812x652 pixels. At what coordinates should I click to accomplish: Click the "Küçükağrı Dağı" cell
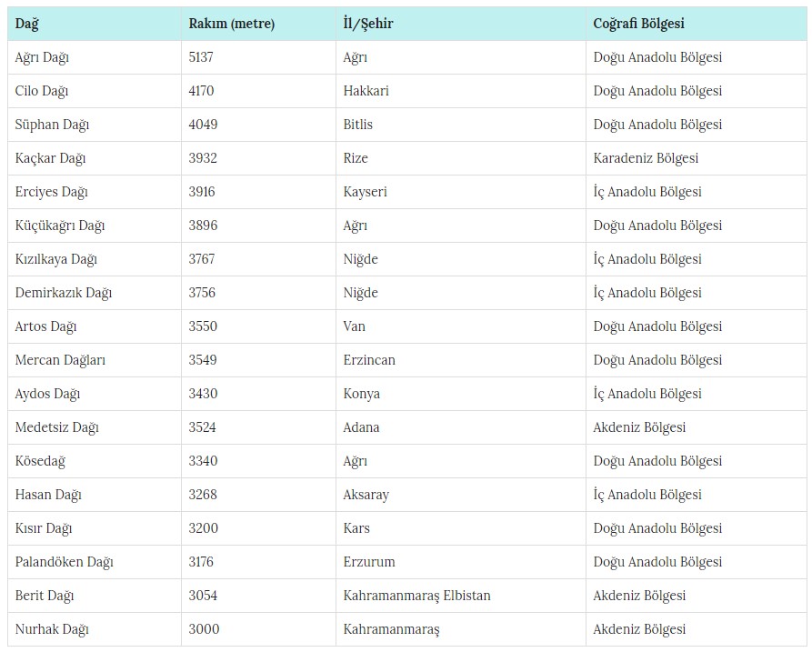(x=60, y=226)
